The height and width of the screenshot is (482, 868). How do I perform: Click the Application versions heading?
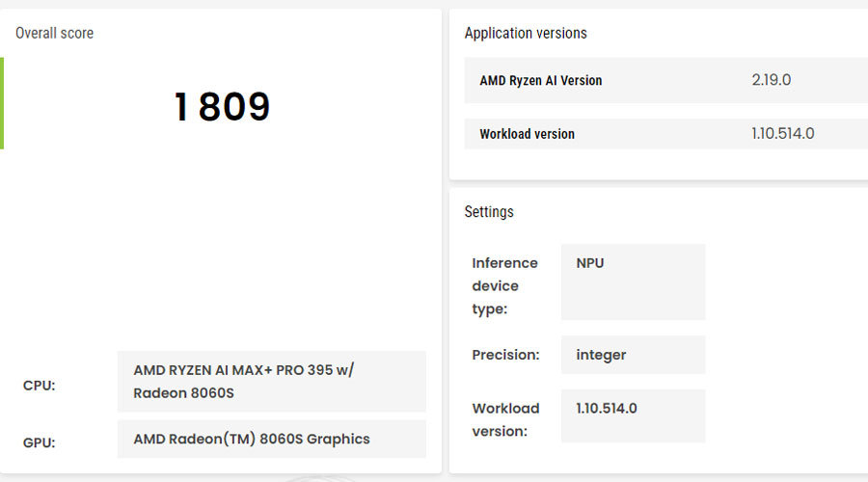526,33
